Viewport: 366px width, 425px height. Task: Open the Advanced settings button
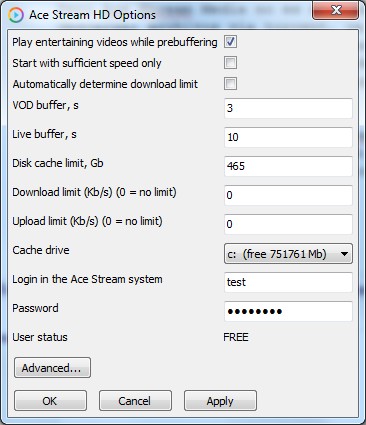tap(52, 368)
